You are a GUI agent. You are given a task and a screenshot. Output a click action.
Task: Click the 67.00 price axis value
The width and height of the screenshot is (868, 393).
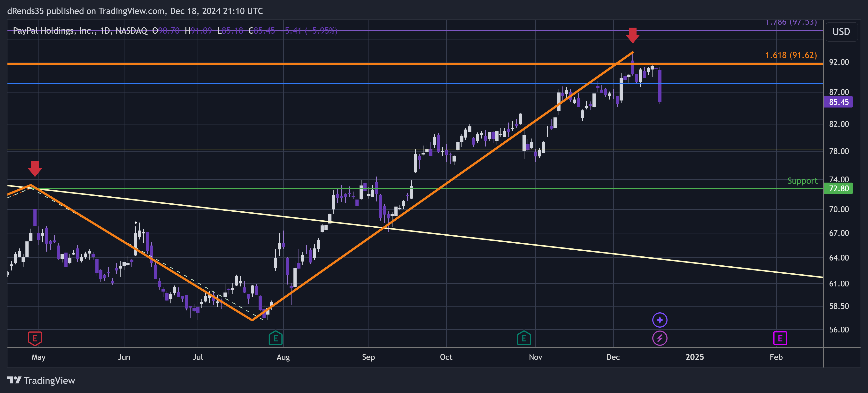pos(839,233)
